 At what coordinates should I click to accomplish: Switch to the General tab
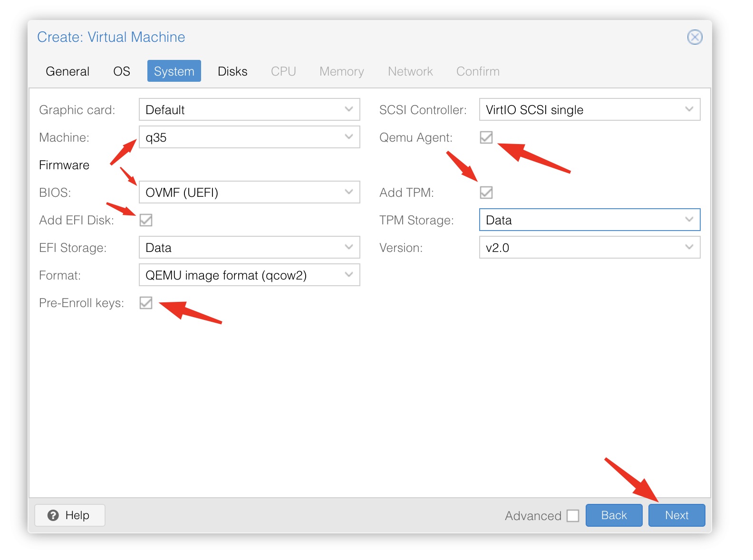point(68,71)
